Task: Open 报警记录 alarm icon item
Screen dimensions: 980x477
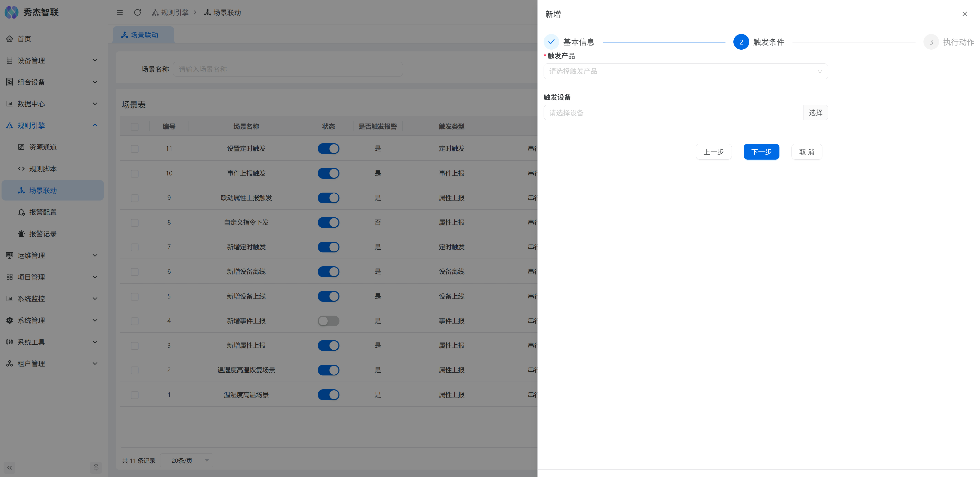Action: (43, 234)
